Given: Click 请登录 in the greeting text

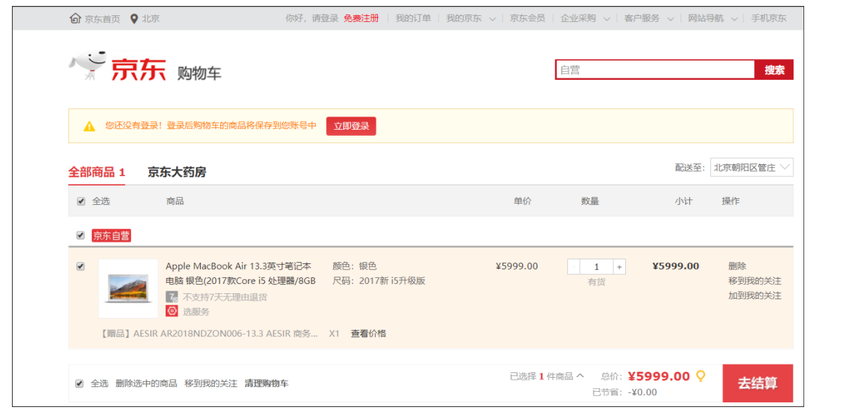Looking at the screenshot, I should click(x=325, y=18).
